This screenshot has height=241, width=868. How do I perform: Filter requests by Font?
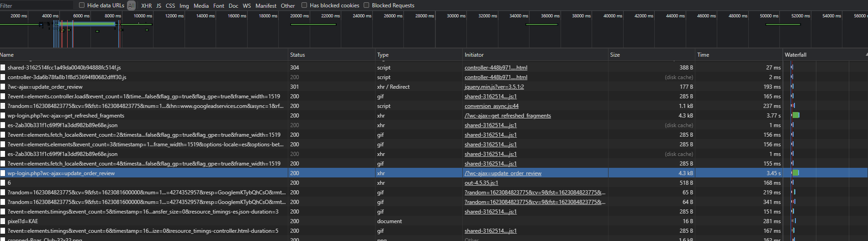pos(219,5)
